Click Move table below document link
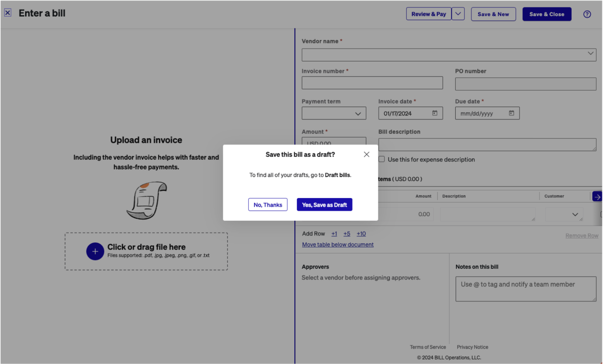 coord(338,245)
